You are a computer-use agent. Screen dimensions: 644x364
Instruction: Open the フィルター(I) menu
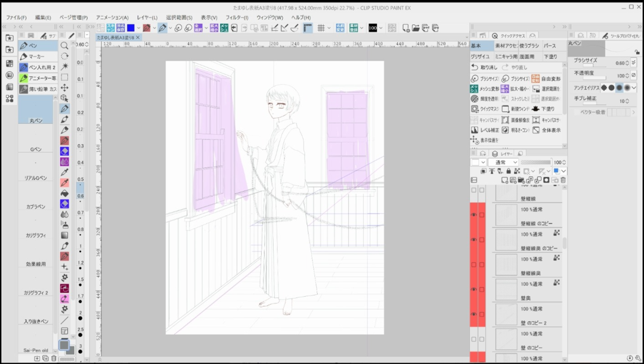237,17
